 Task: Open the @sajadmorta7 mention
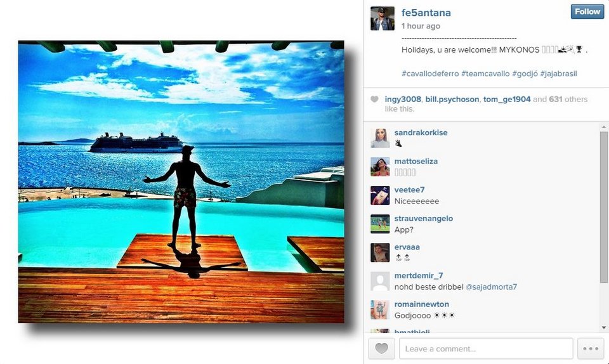pos(491,287)
